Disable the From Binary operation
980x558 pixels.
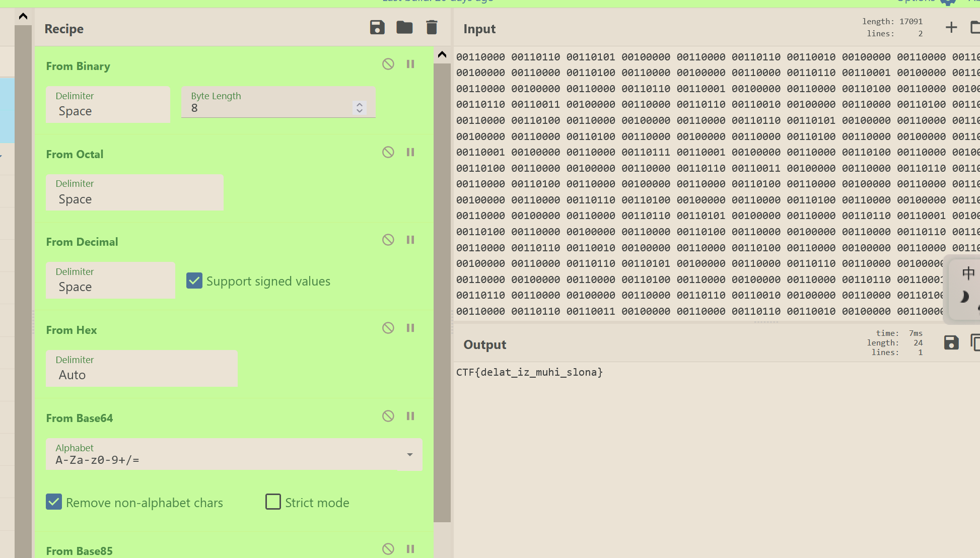pyautogui.click(x=388, y=64)
